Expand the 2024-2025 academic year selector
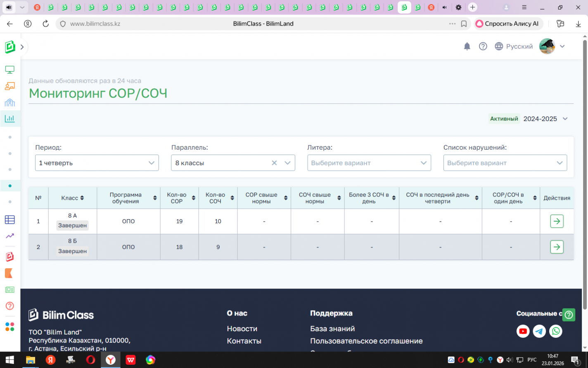The width and height of the screenshot is (588, 368). pos(565,119)
